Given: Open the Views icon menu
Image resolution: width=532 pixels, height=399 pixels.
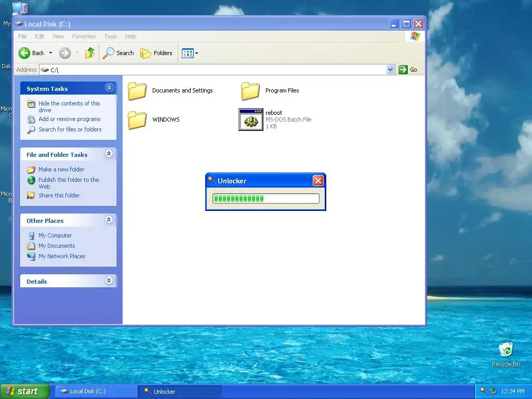Looking at the screenshot, I should pos(187,54).
